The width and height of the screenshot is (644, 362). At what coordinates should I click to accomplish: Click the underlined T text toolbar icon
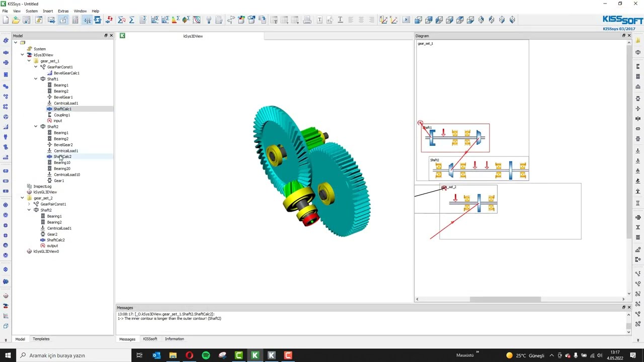(x=340, y=20)
